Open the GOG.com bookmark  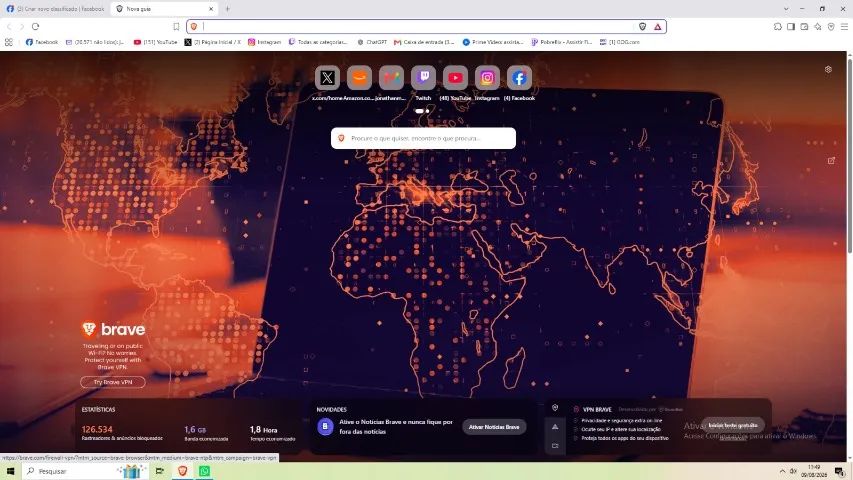(620, 42)
